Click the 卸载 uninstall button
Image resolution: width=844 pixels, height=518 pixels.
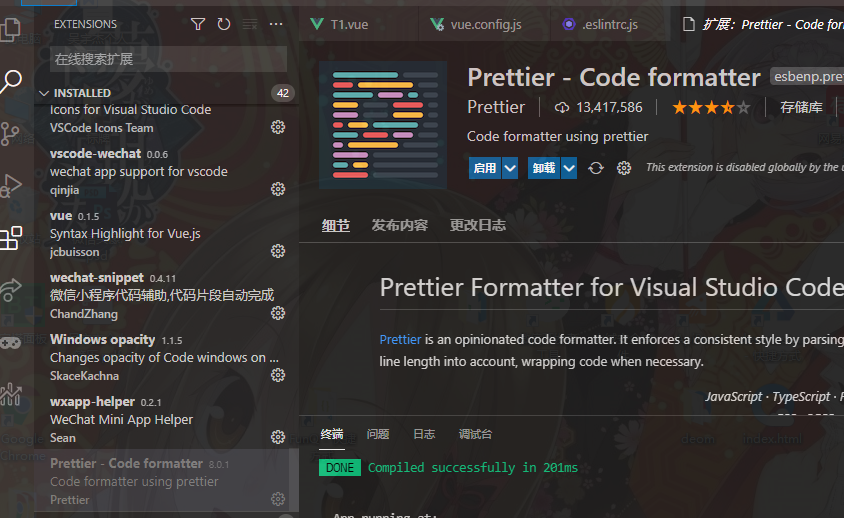(x=544, y=168)
